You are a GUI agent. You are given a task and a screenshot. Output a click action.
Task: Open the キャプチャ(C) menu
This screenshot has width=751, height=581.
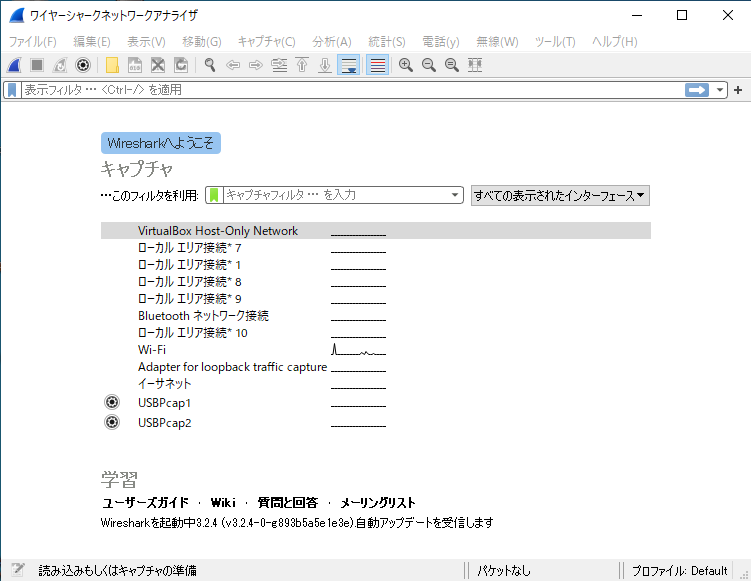point(266,41)
